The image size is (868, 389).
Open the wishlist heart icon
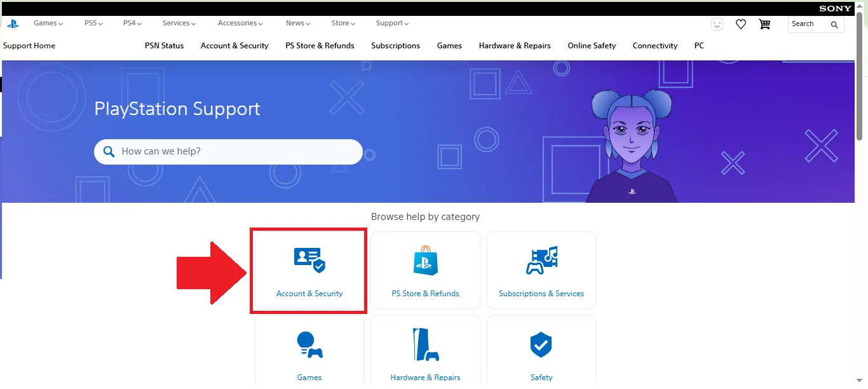740,24
